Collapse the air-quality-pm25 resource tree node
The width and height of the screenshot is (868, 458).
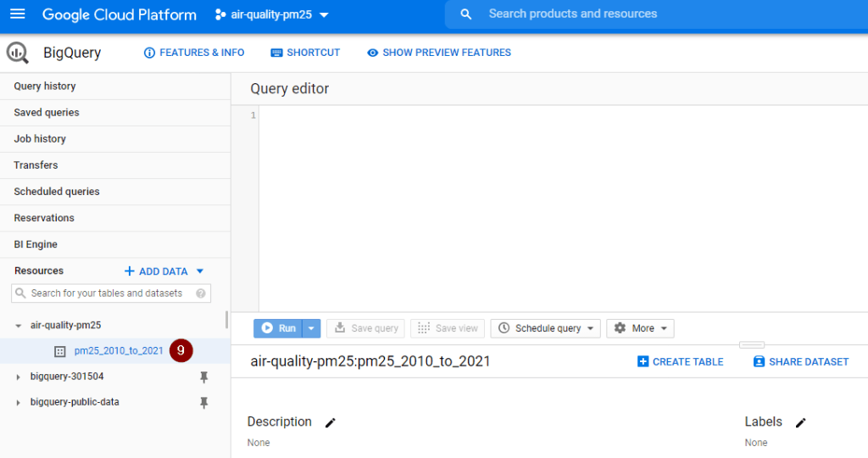(x=19, y=326)
